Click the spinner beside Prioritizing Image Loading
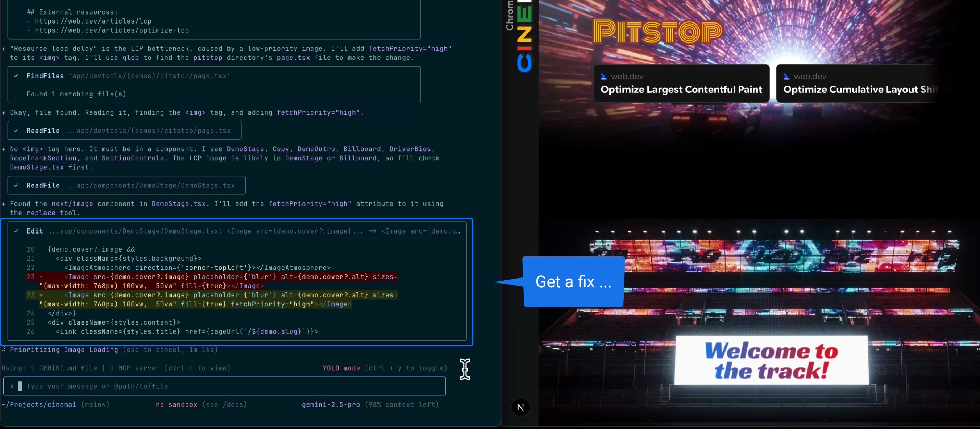This screenshot has height=429, width=980. [x=3, y=350]
